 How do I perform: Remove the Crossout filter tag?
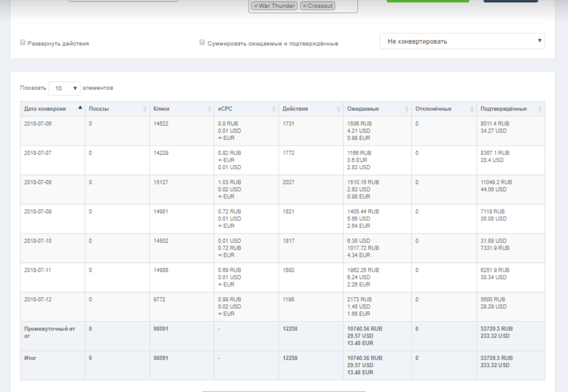pos(304,6)
